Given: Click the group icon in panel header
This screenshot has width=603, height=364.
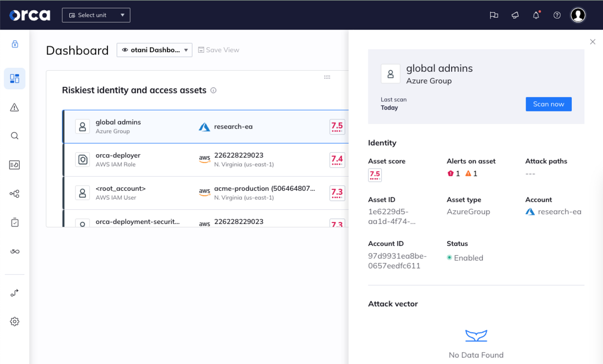Looking at the screenshot, I should pos(390,73).
